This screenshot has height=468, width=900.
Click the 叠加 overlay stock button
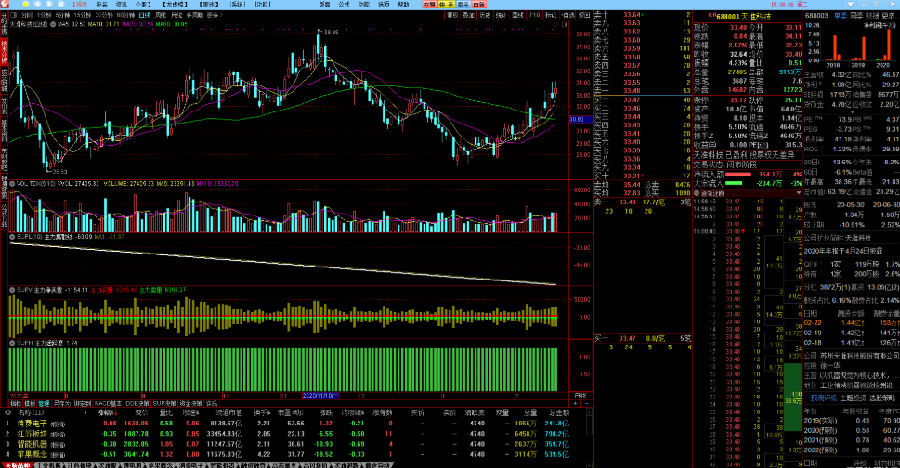point(471,16)
